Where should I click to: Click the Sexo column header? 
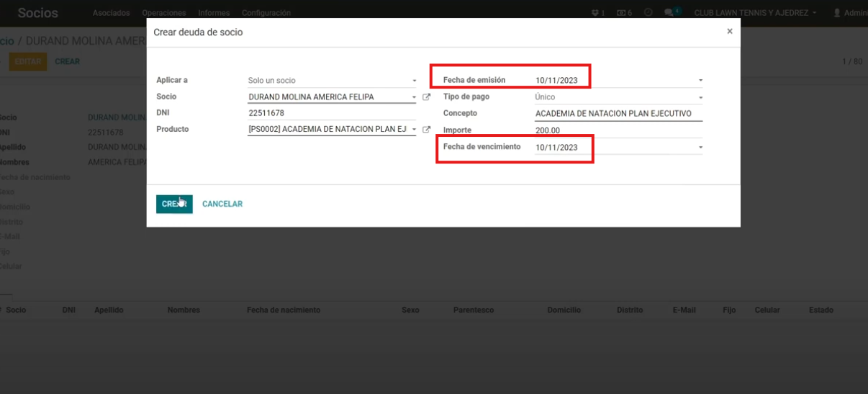coord(410,310)
